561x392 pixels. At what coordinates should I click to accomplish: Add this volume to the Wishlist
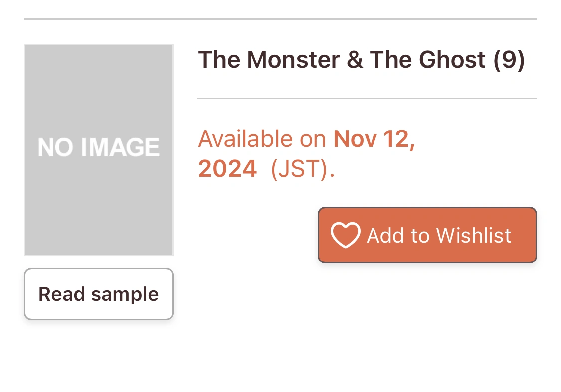click(x=427, y=235)
